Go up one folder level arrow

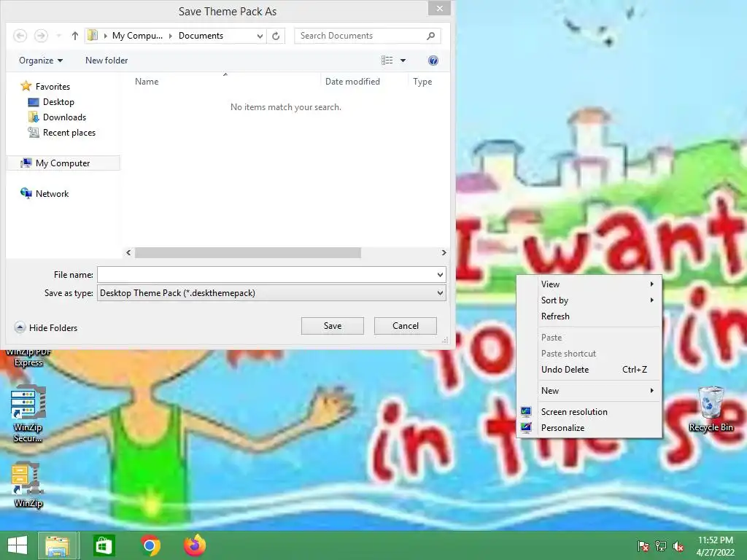click(75, 36)
